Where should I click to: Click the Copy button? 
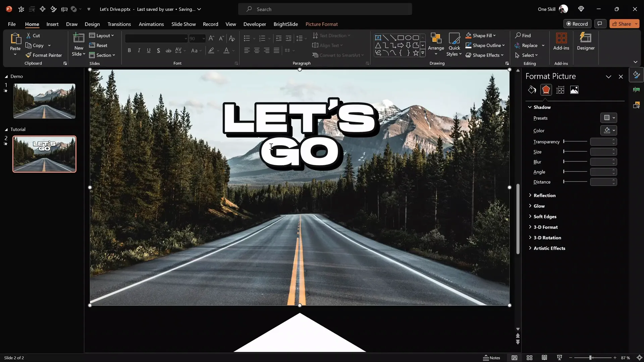35,45
